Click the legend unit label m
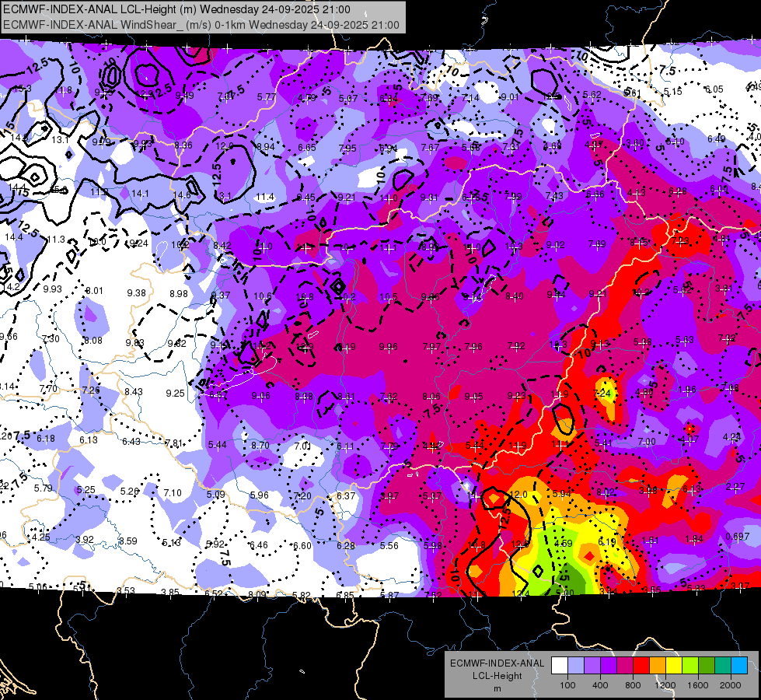This screenshot has height=700, width=761. click(497, 688)
